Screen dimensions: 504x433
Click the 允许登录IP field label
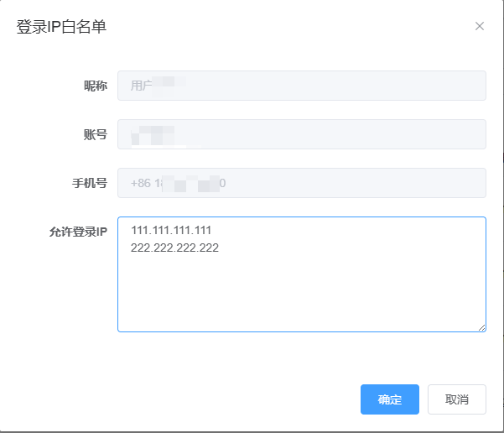[79, 232]
